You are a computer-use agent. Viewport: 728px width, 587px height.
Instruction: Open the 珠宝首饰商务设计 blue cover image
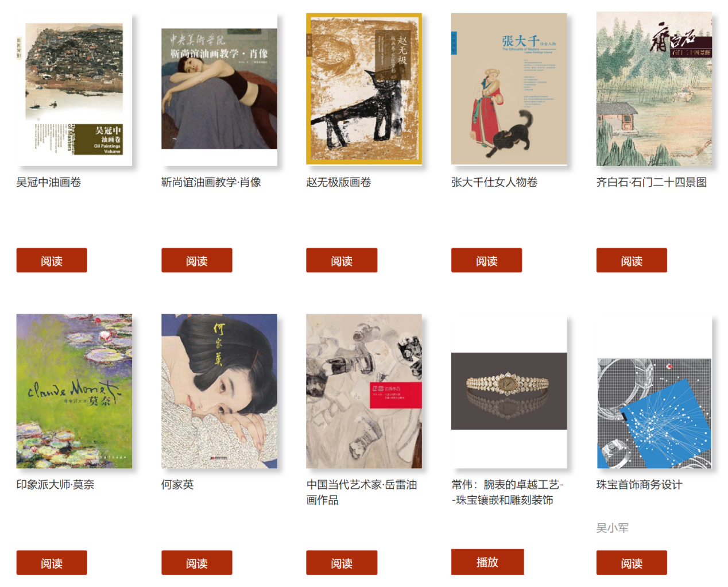tap(654, 414)
